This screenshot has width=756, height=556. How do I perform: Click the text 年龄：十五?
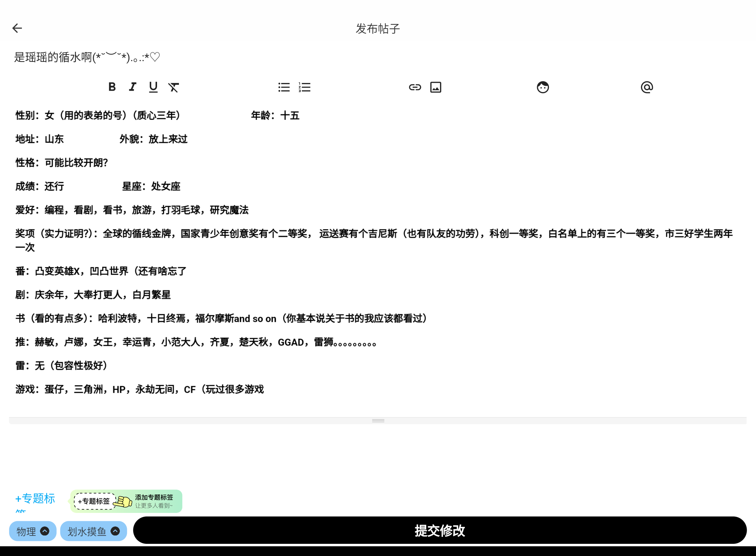[275, 115]
